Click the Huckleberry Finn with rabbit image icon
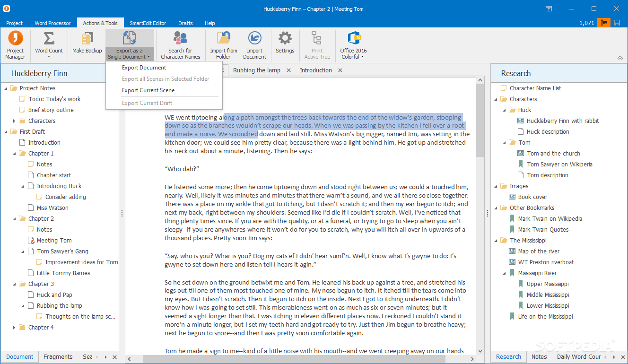The image size is (628, 364). (x=521, y=121)
